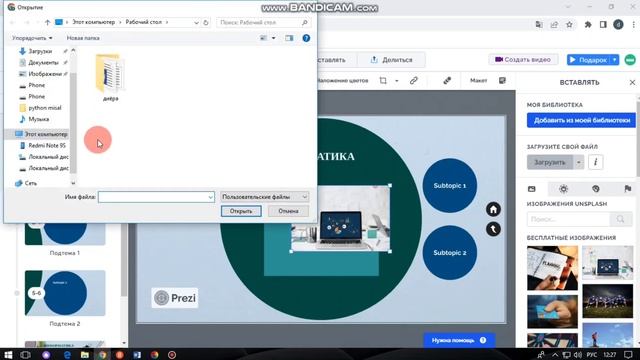
Task: Select the laptop desk free image thumbnail
Action: tap(608, 263)
